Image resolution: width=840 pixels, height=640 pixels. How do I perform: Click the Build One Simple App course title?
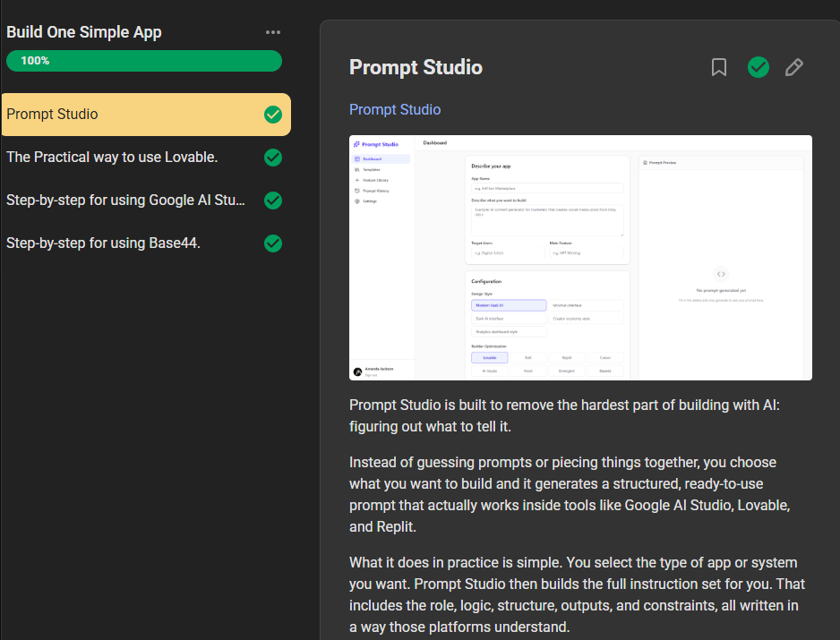(x=84, y=32)
